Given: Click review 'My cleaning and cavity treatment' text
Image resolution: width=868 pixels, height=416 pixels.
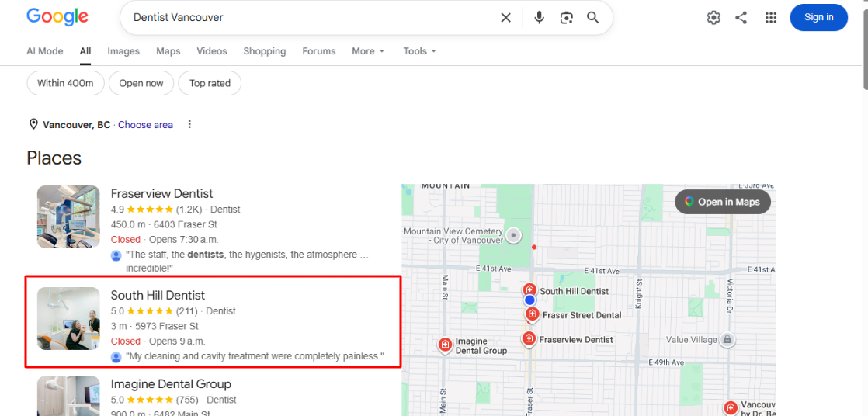Looking at the screenshot, I should pyautogui.click(x=255, y=356).
